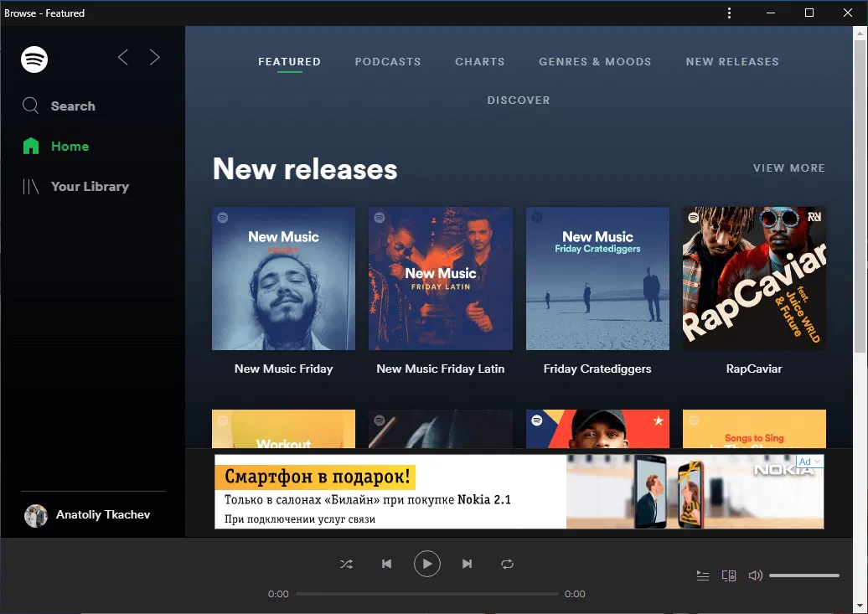
Task: Switch to the PODCASTS tab
Action: click(x=388, y=61)
